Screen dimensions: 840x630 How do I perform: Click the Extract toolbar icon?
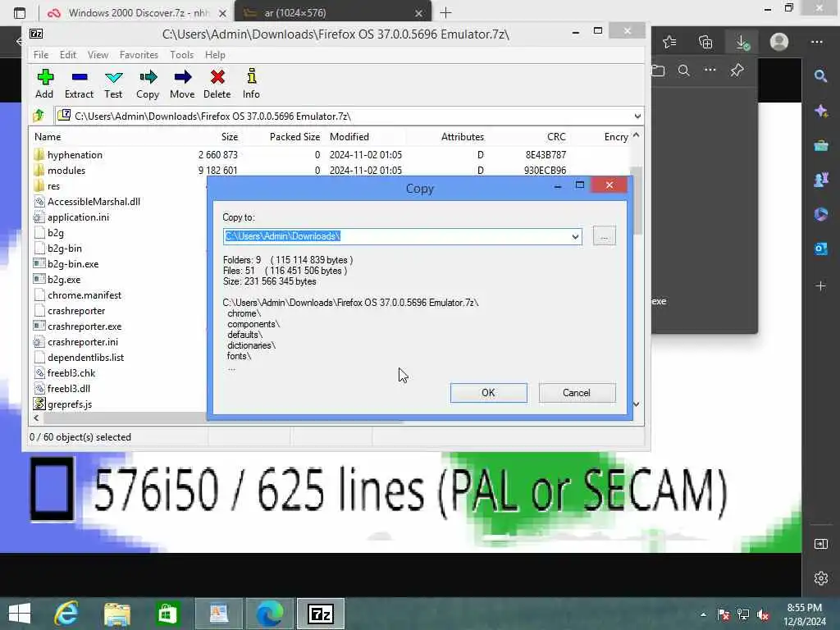coord(80,84)
